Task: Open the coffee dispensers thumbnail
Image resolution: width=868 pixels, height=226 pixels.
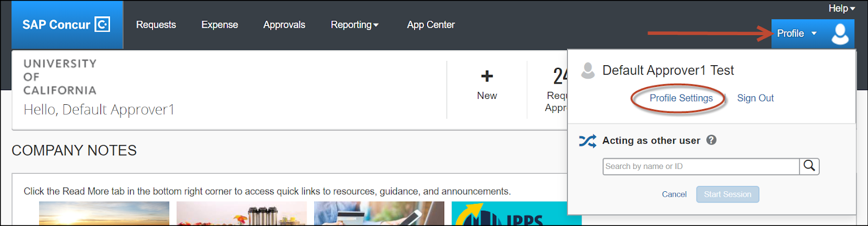Action: (241, 214)
